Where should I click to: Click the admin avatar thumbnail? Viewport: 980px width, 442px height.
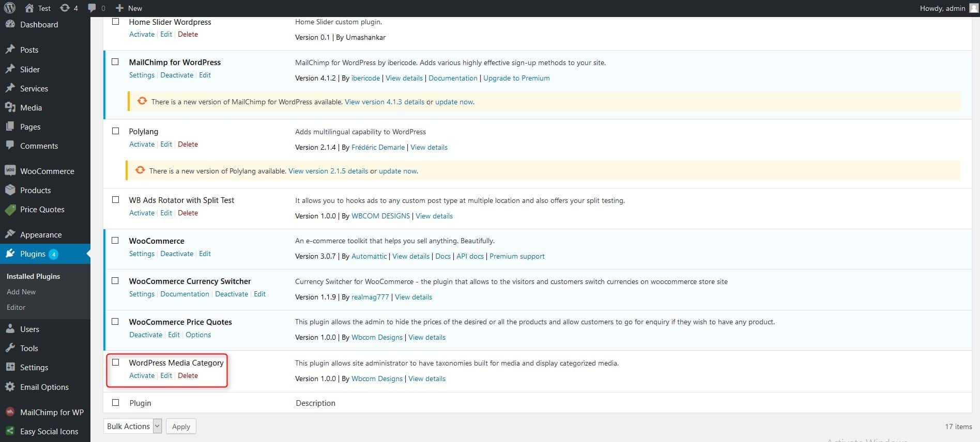(973, 8)
